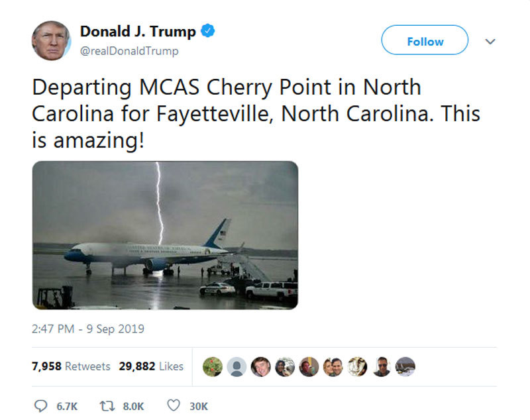This screenshot has height=420, width=530.
Task: Open the 2:47 PM - 9 Sep 2019 timestamp
Action: 88,328
